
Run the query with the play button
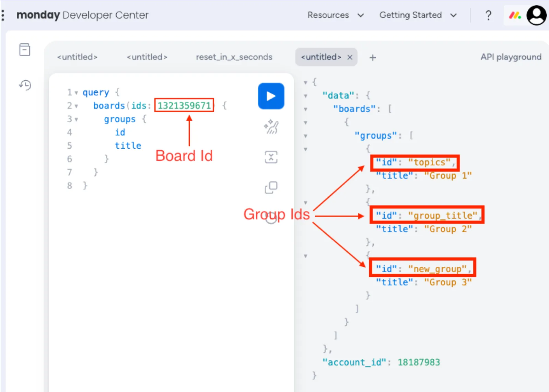pyautogui.click(x=271, y=96)
